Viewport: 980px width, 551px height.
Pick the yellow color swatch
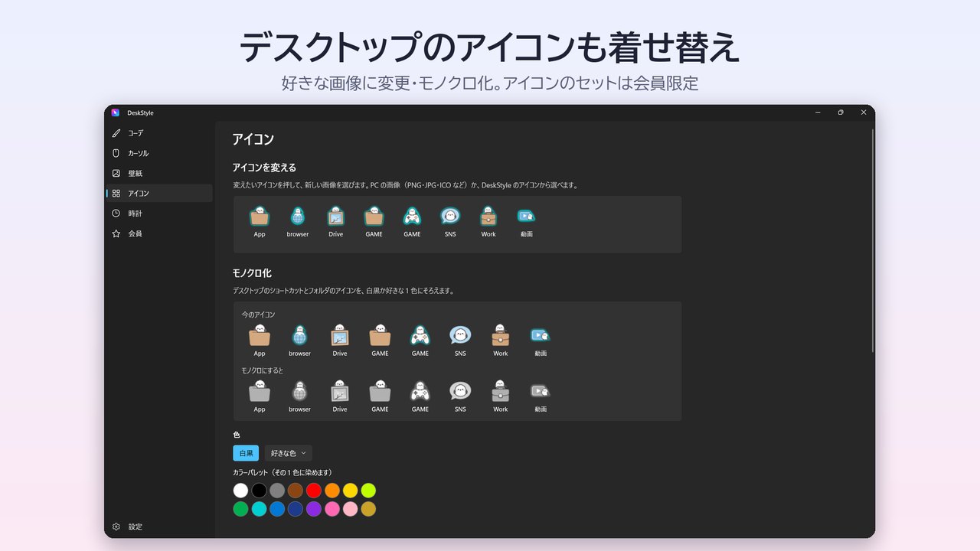[350, 491]
